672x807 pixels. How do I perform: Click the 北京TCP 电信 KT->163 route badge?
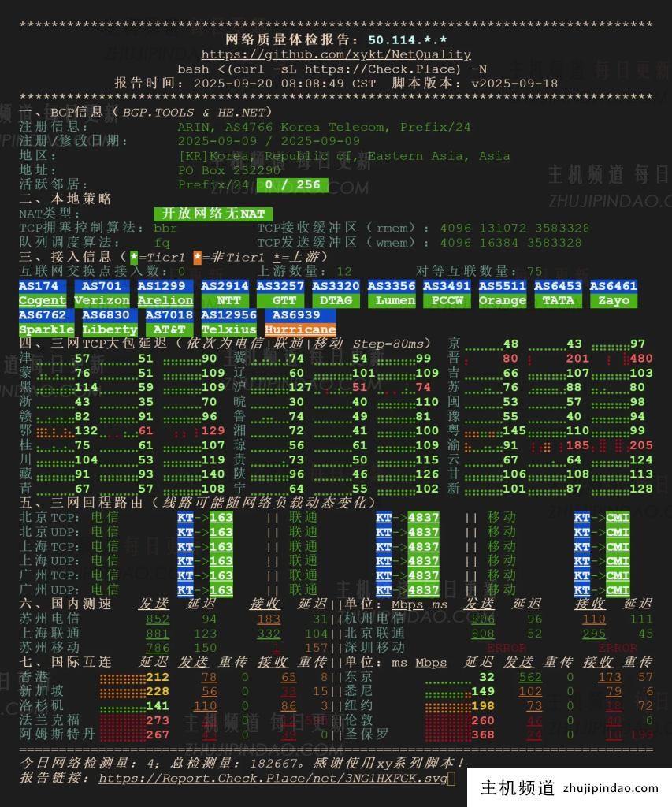205,518
